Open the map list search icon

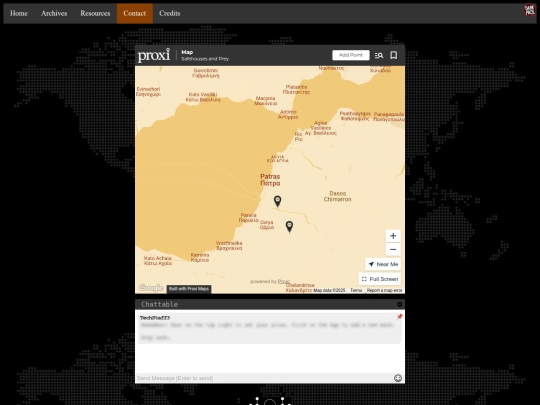(x=379, y=55)
